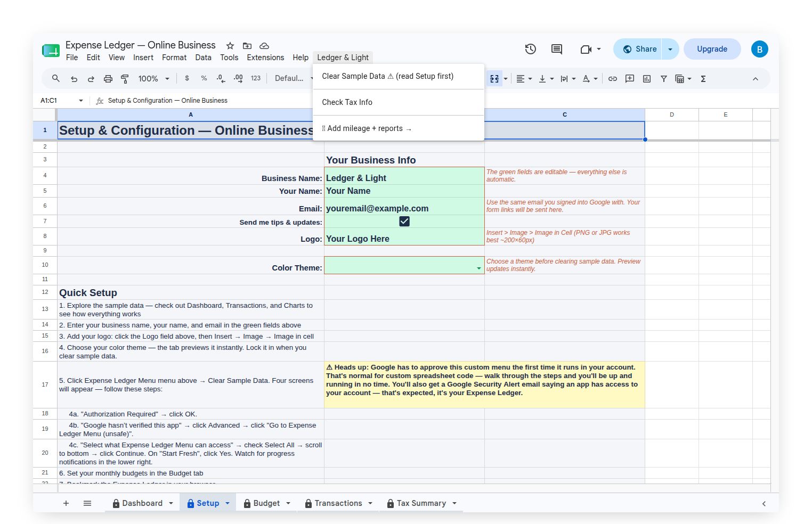Open Share options dropdown arrow
812x524 pixels.
coord(670,49)
